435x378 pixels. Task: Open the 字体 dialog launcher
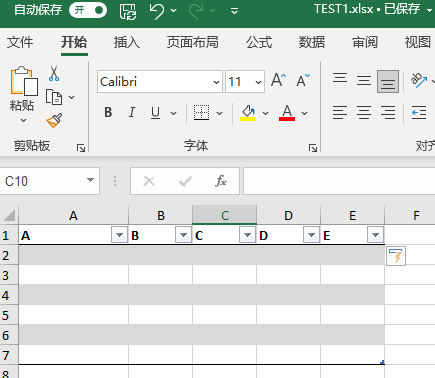313,148
